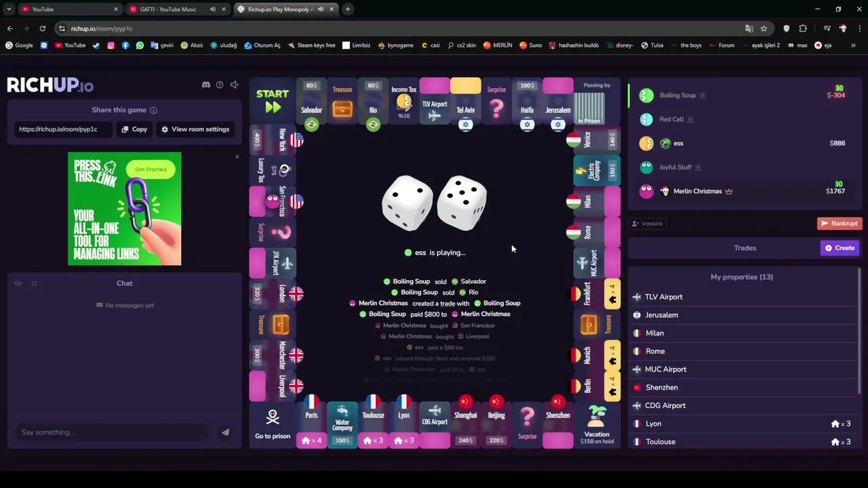Open Shenzhen in My properties list
The image size is (868, 488).
click(x=742, y=387)
